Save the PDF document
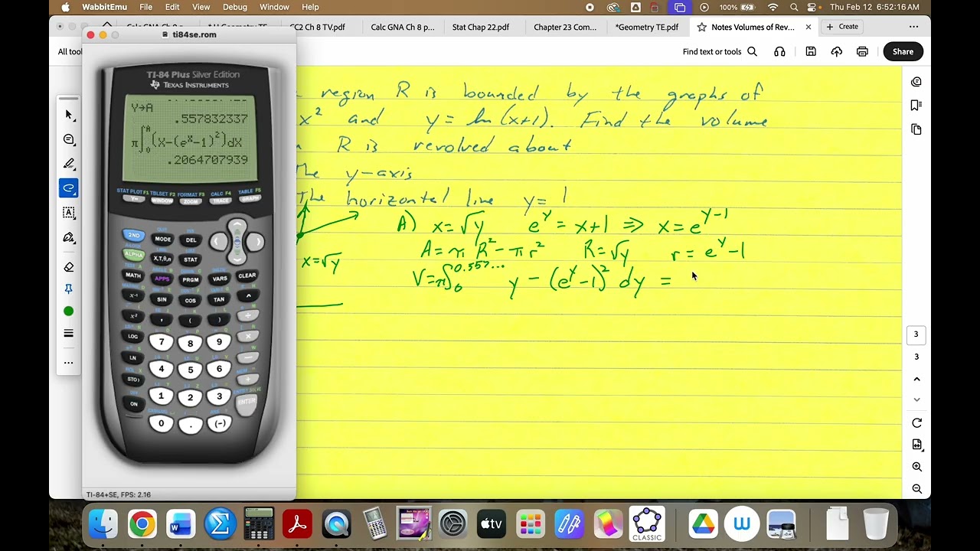The image size is (980, 551). (811, 52)
